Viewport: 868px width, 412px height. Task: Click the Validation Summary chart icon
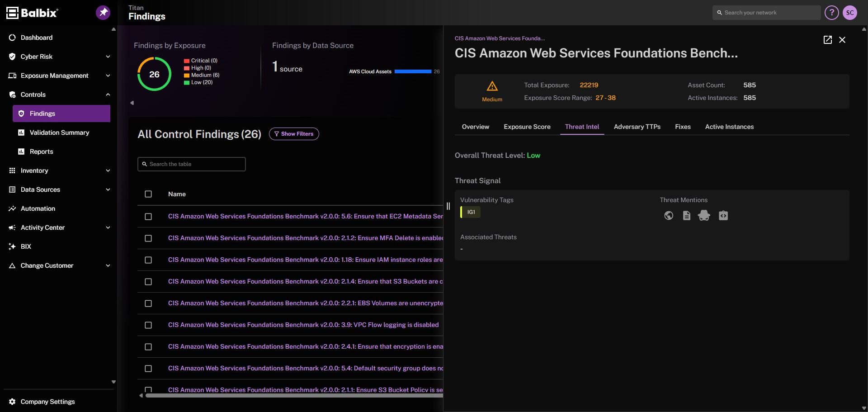point(21,133)
